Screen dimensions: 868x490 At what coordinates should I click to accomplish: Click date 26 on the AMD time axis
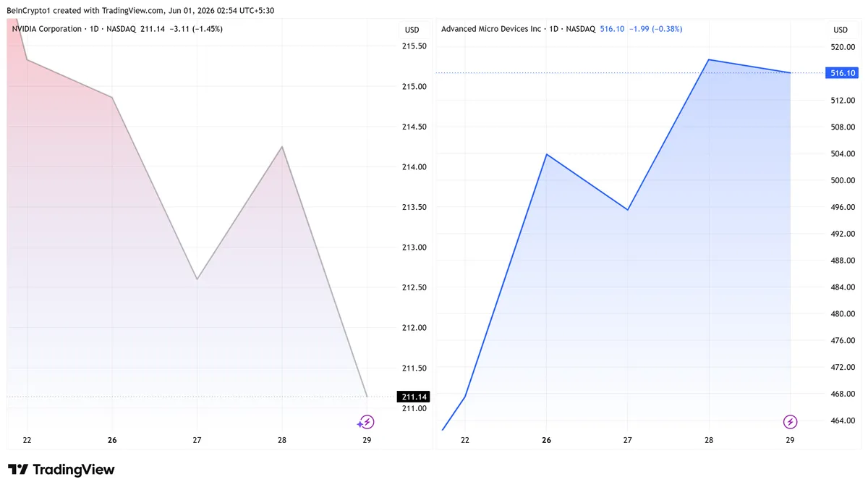coord(546,440)
